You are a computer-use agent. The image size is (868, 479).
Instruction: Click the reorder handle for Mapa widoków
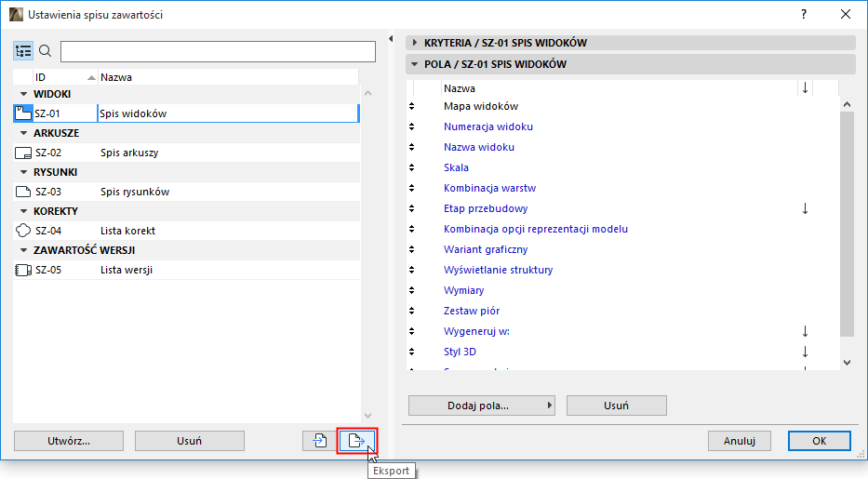coord(411,106)
